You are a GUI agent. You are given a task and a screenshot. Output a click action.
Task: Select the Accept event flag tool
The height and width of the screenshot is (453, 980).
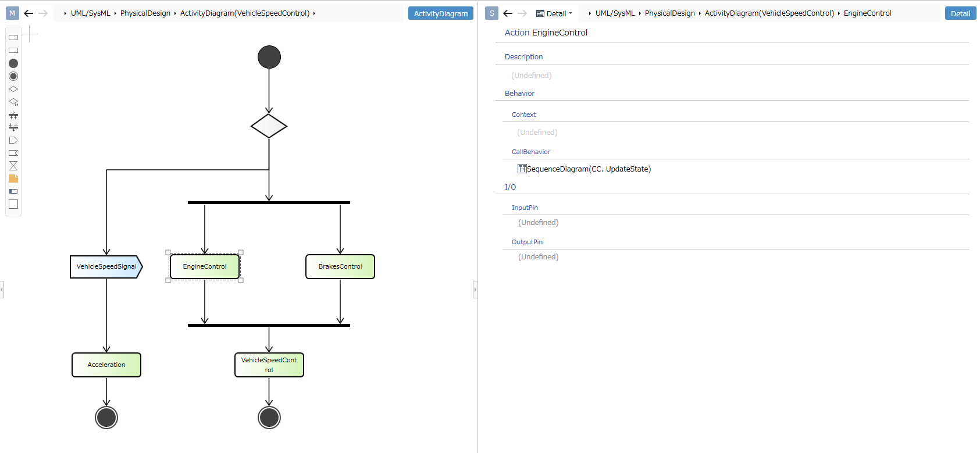(x=13, y=153)
